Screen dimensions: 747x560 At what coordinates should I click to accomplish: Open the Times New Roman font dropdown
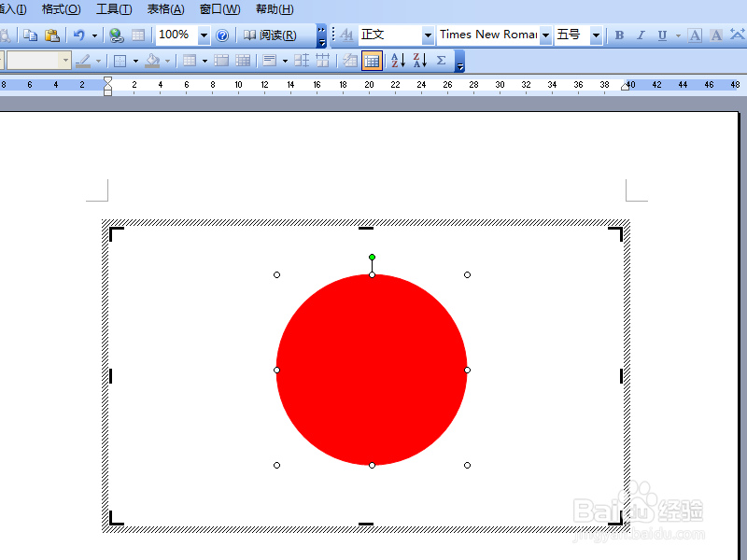tap(546, 34)
